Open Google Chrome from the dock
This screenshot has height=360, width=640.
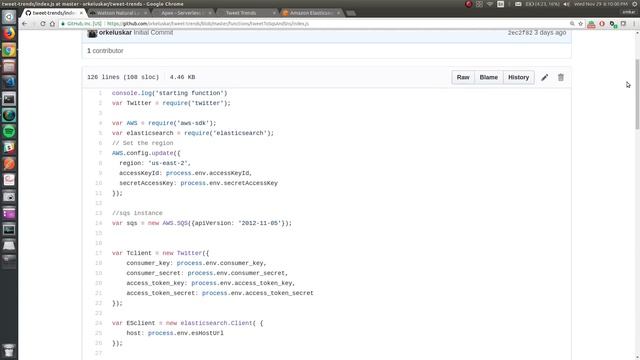point(9,50)
